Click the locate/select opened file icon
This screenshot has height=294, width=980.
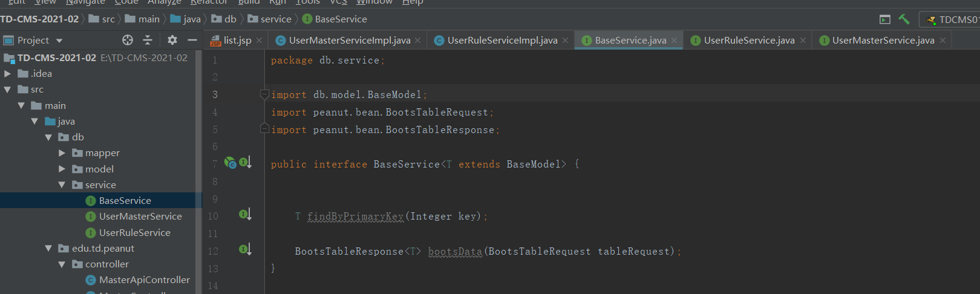pyautogui.click(x=127, y=40)
